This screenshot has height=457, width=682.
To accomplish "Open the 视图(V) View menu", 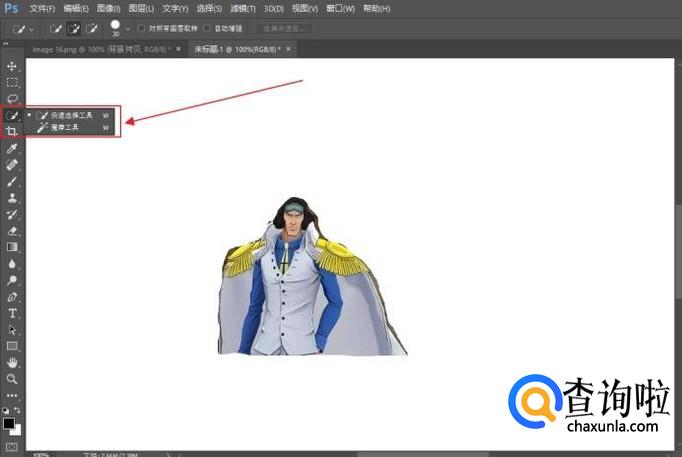I will click(304, 9).
